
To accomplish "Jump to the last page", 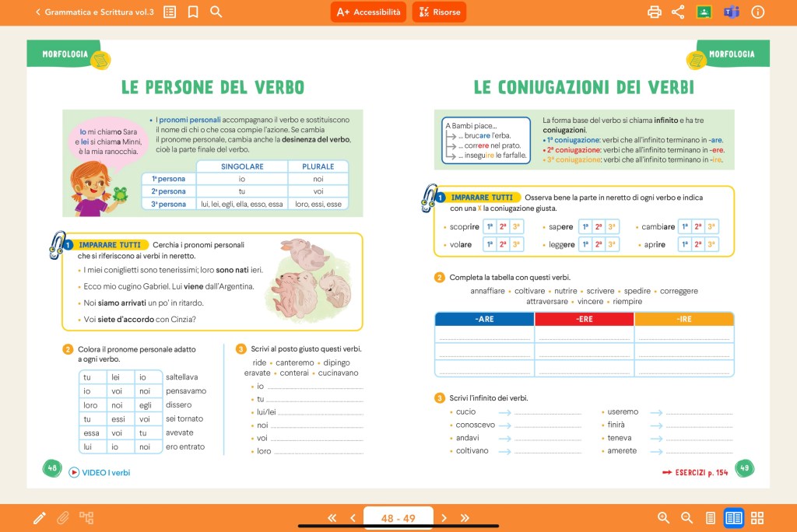I will tap(465, 518).
